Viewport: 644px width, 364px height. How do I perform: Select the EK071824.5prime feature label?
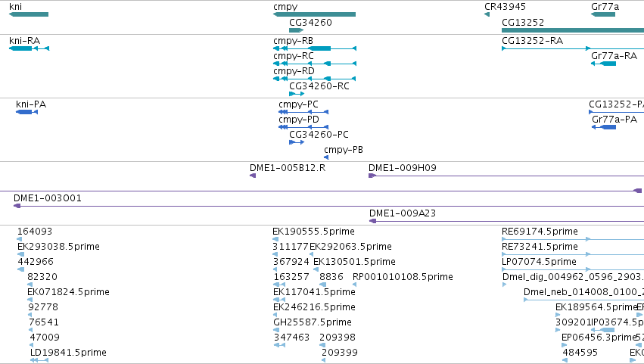68,293
